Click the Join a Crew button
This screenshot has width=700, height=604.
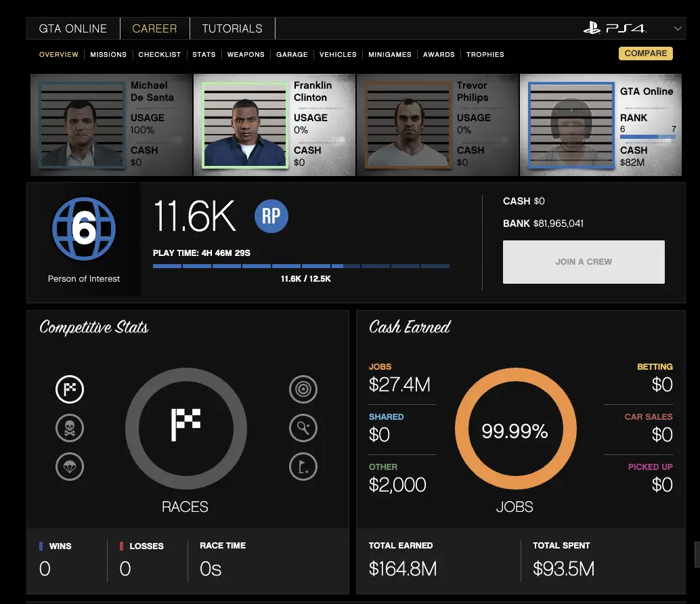tap(584, 262)
